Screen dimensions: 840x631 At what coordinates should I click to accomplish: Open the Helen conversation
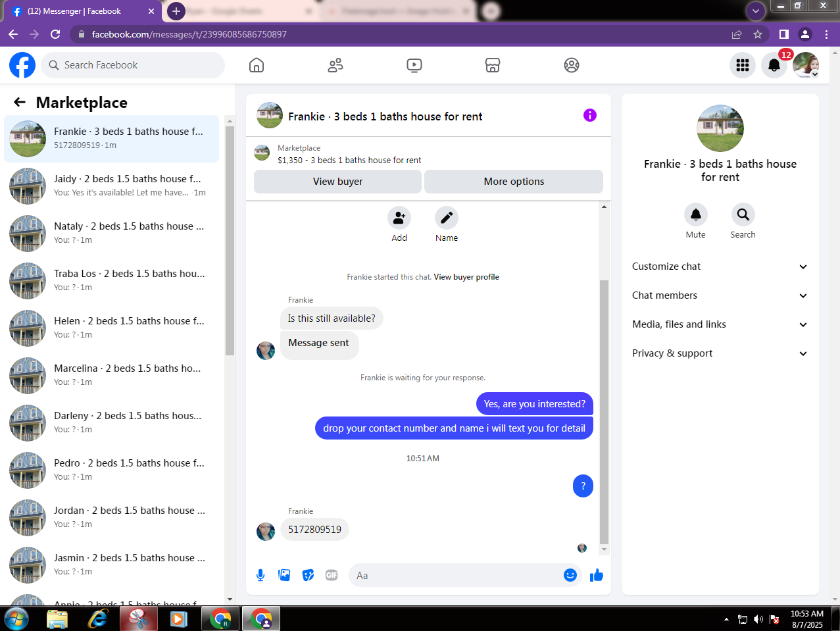(112, 328)
